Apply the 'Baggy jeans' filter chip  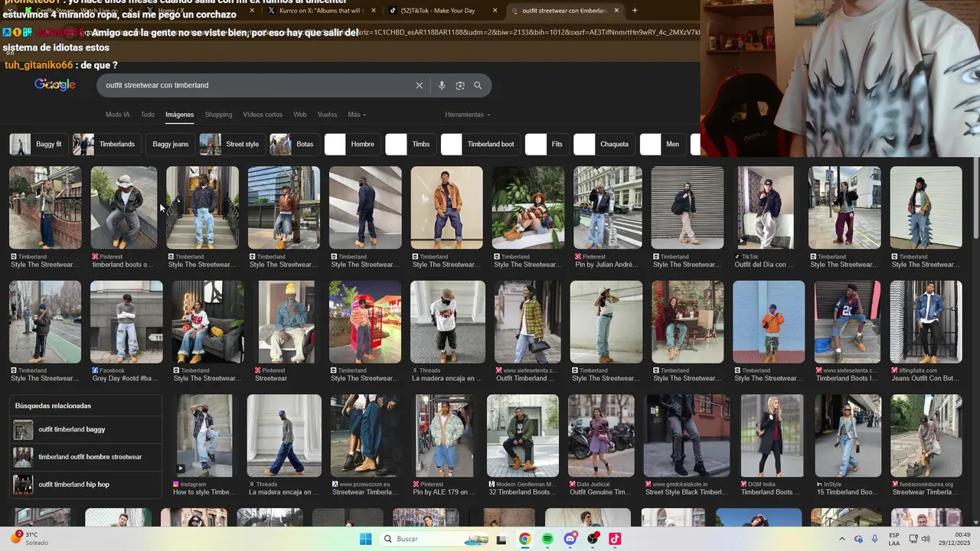pos(170,144)
